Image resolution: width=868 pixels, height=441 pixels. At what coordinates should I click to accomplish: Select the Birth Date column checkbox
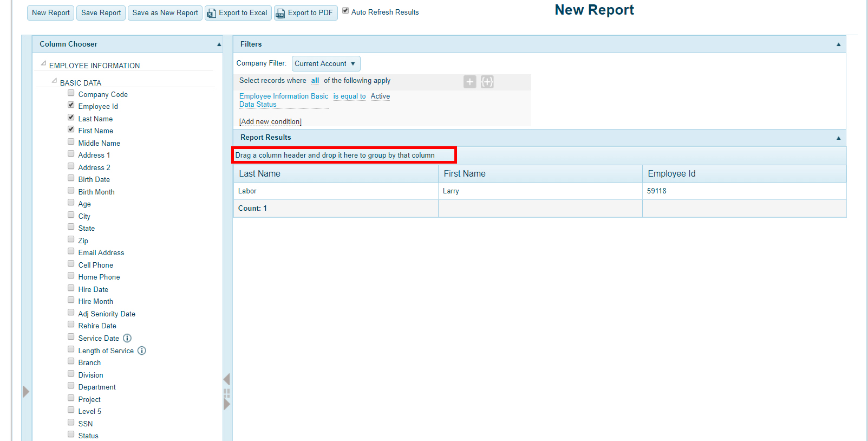tap(71, 178)
